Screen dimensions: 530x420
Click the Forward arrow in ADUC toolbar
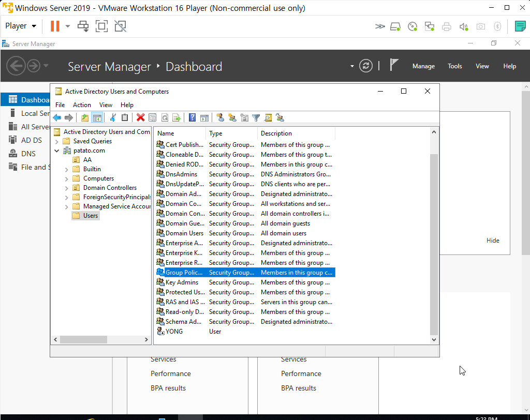tap(69, 117)
